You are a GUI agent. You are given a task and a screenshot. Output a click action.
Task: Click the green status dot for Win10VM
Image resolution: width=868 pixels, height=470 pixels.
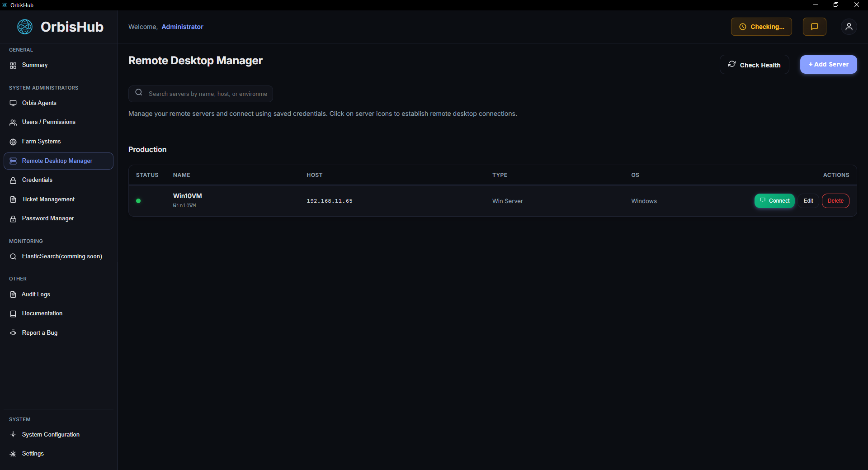(x=138, y=201)
